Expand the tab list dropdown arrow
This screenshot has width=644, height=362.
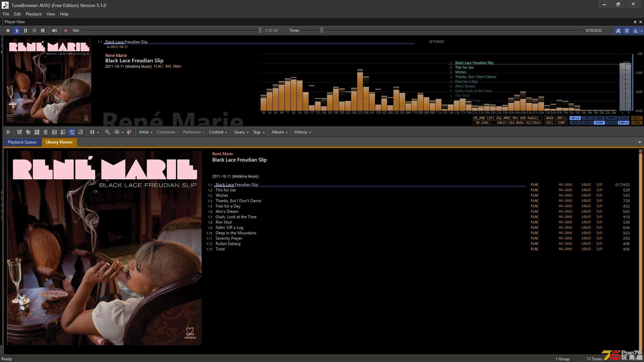[640, 142]
